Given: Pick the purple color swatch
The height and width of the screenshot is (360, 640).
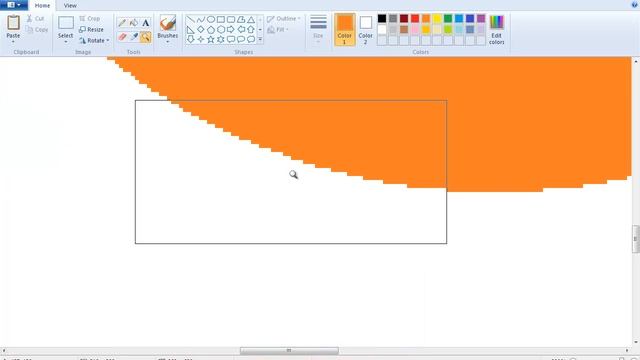Looking at the screenshot, I should 481,18.
